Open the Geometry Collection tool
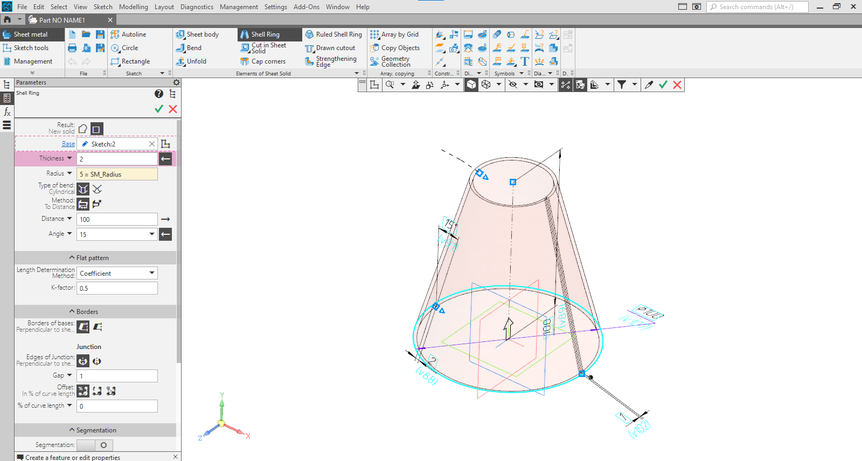Viewport: 862px width, 461px height. click(x=390, y=62)
